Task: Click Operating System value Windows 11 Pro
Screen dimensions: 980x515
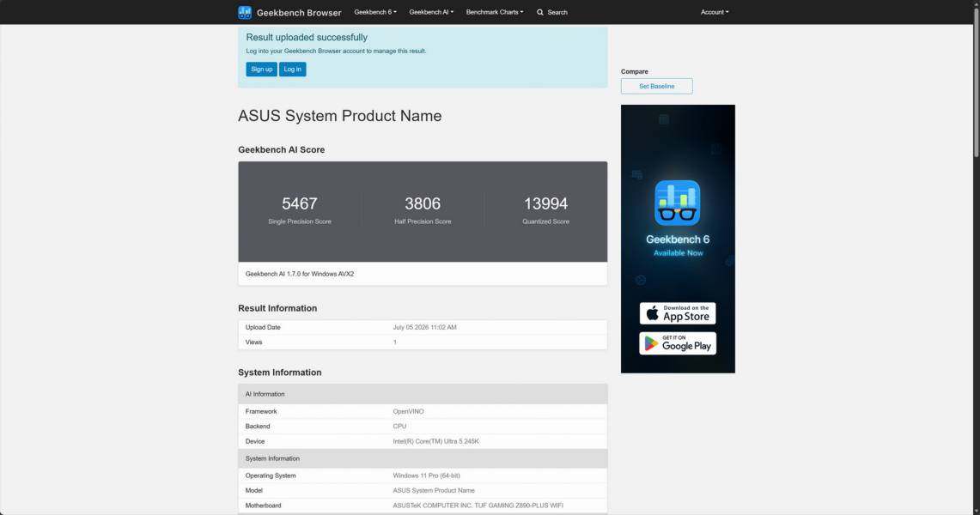Action: (x=426, y=476)
